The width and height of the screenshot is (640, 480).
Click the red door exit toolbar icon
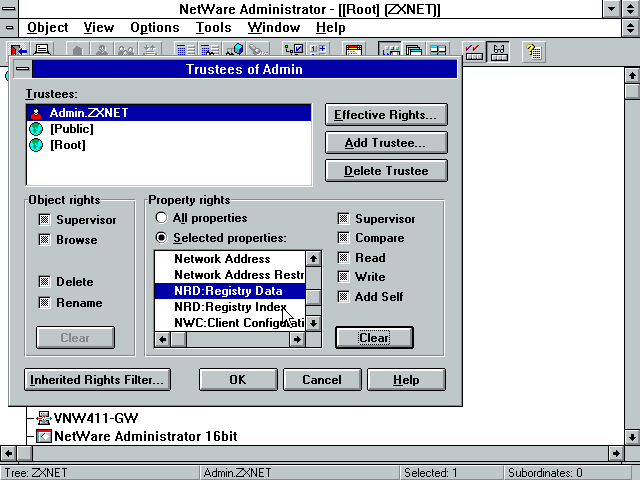18,50
